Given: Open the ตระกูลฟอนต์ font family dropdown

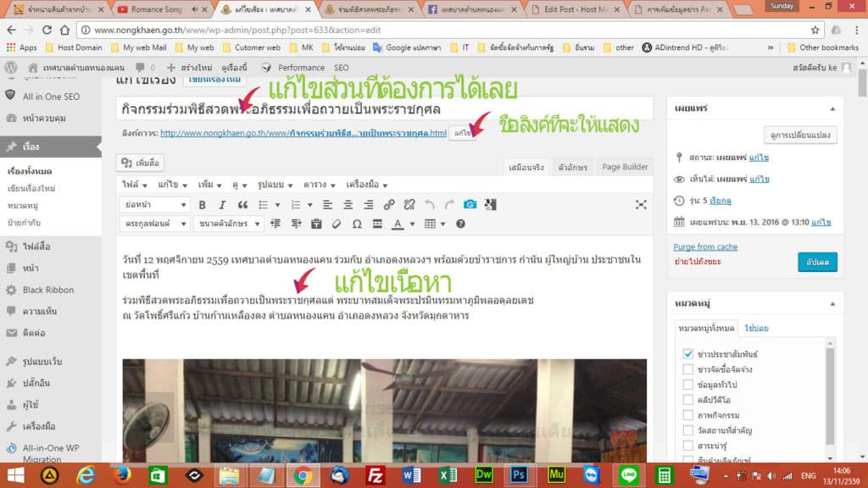Looking at the screenshot, I should [x=155, y=224].
